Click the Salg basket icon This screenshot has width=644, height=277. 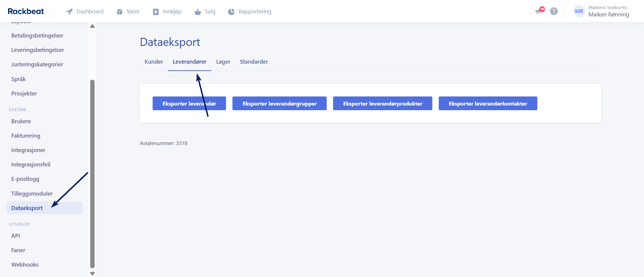(x=198, y=12)
